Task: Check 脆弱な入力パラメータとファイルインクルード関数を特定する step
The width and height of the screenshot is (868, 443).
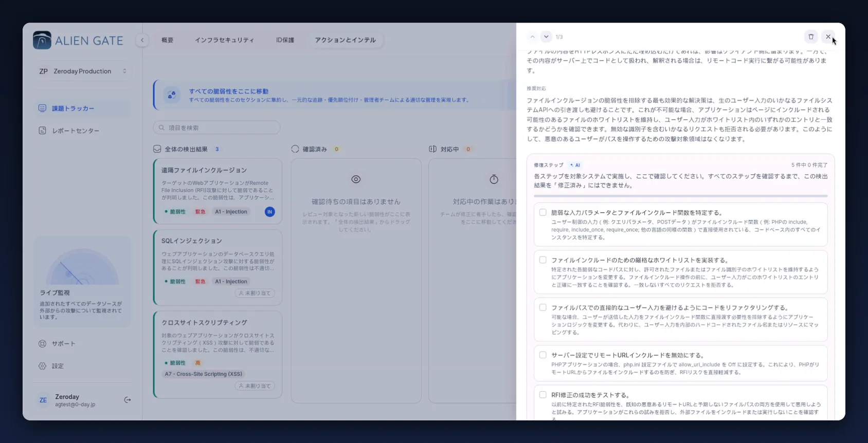Action: (x=542, y=212)
